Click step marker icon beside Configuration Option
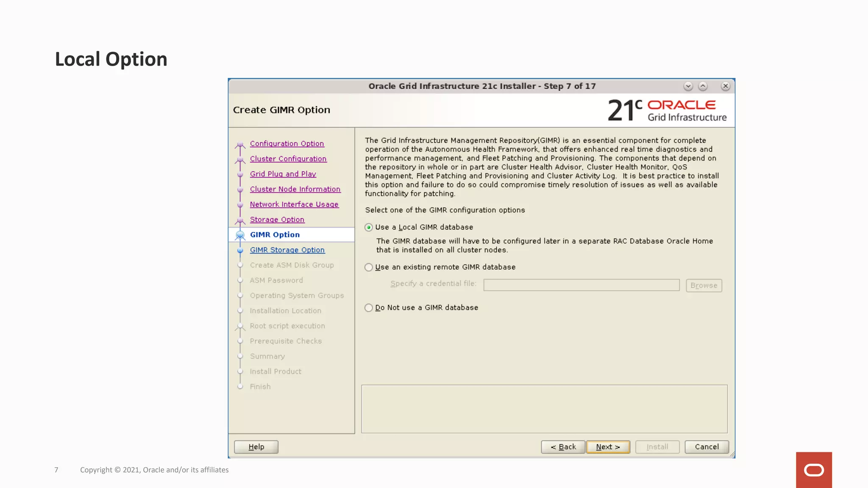Screen dimensions: 868x488 click(x=240, y=145)
